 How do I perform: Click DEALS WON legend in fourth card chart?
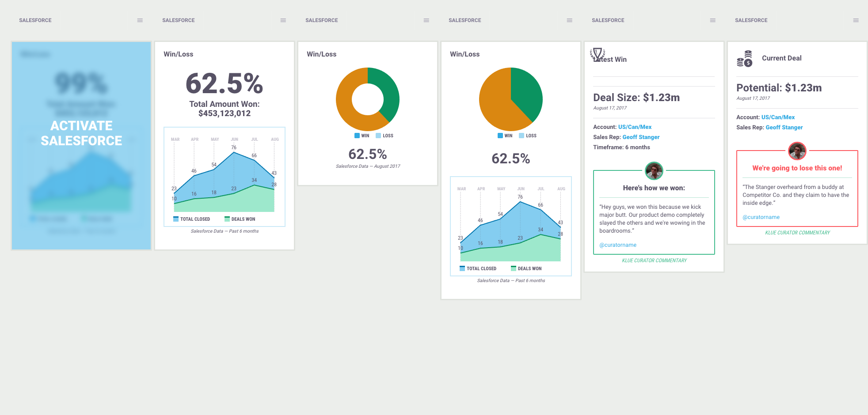526,268
